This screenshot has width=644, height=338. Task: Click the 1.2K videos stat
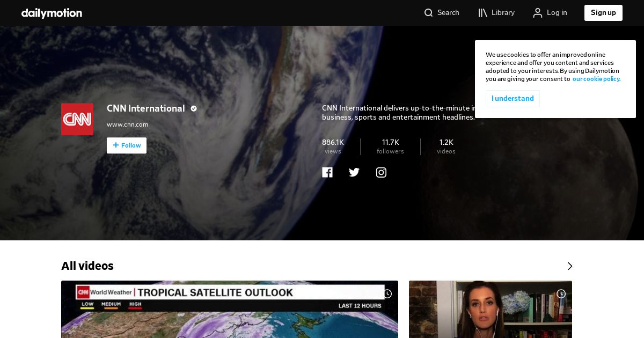(x=446, y=146)
